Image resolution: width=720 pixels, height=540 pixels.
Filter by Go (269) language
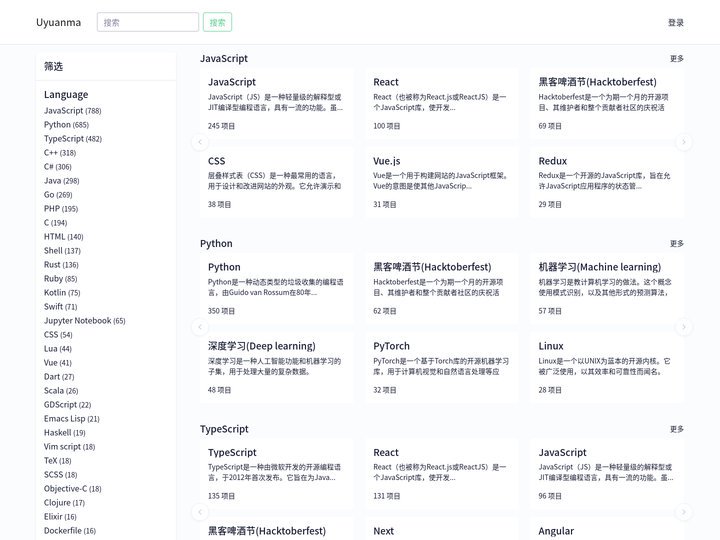pos(58,195)
